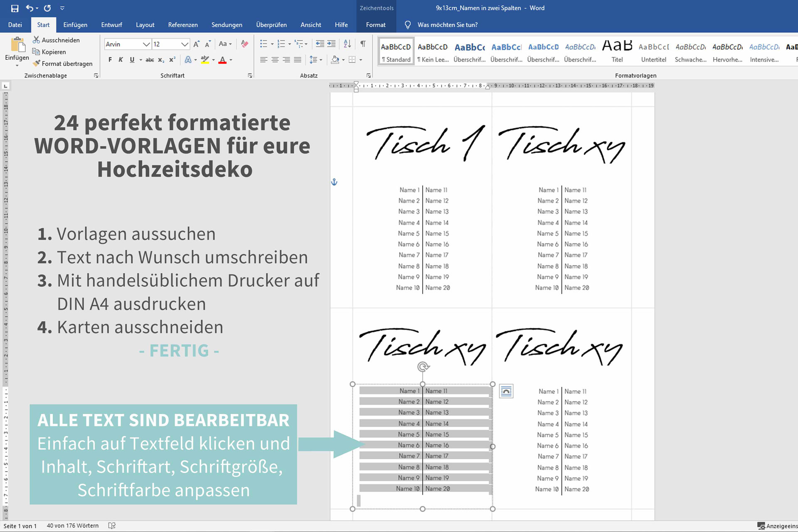Screen dimensions: 798x532
Task: Apply the Titel style from gallery
Action: pos(617,52)
